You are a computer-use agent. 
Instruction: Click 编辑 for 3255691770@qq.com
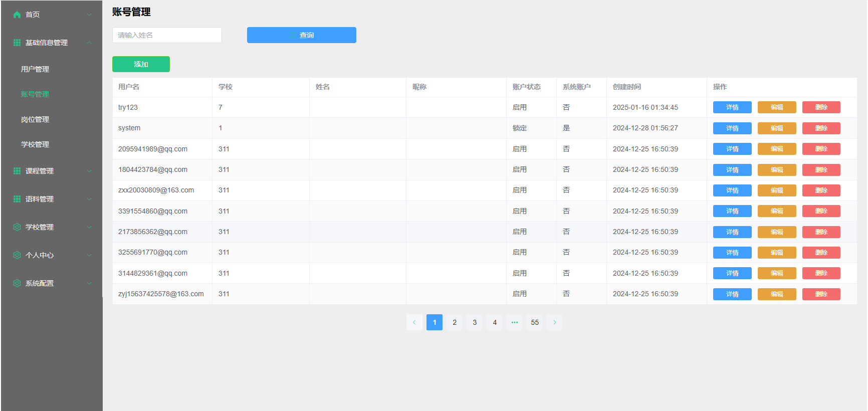click(x=777, y=253)
